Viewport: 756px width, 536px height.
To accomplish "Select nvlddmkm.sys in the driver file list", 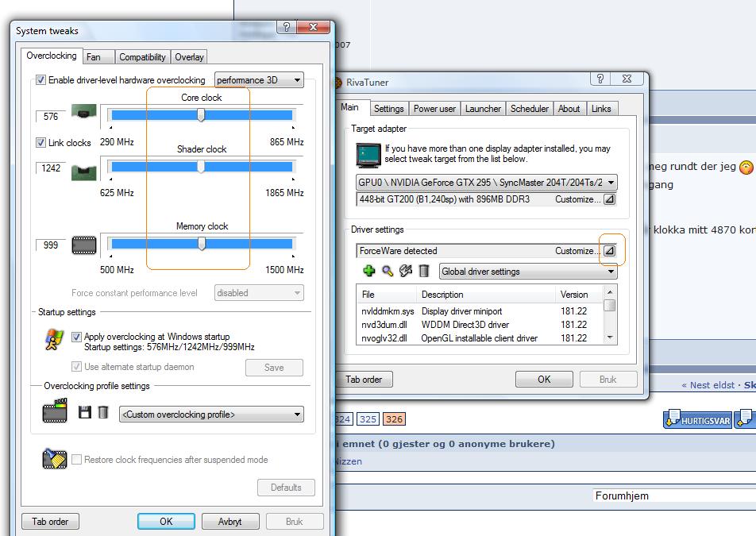I will click(x=388, y=311).
